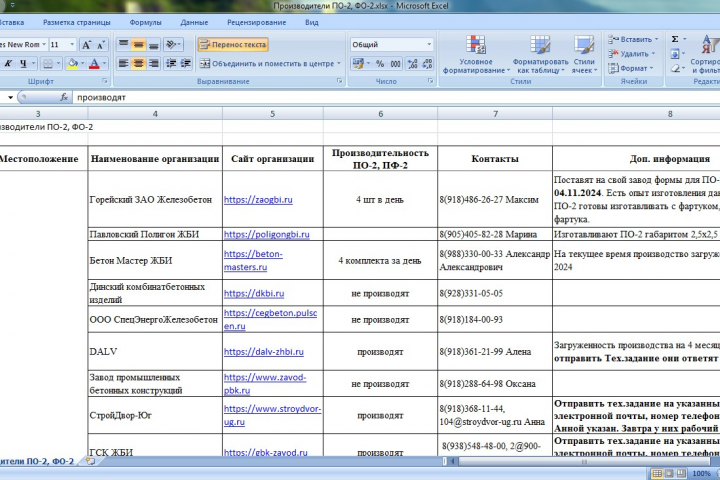Viewport: 720px width, 480px height.
Task: Align text right
Action: point(153,63)
